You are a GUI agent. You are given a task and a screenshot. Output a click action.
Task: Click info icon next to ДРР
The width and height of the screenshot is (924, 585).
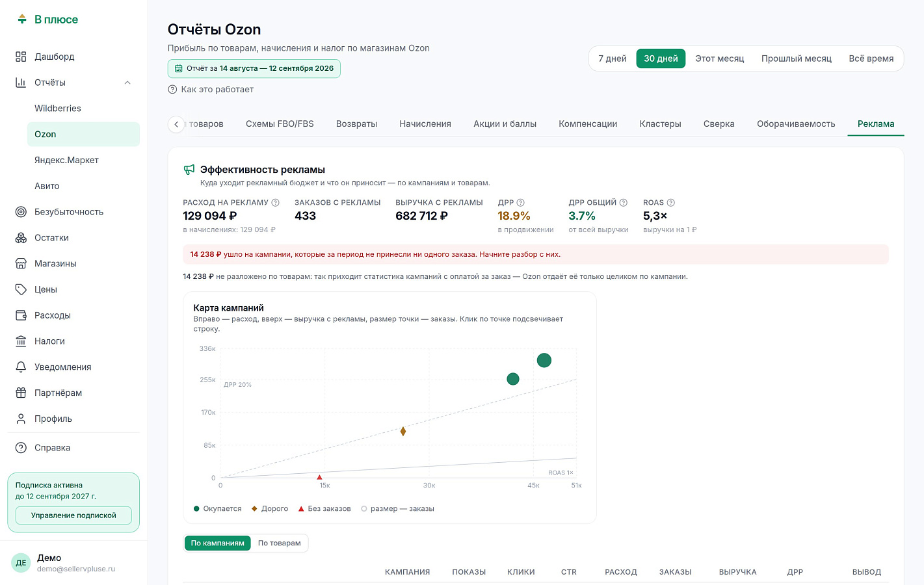click(520, 203)
